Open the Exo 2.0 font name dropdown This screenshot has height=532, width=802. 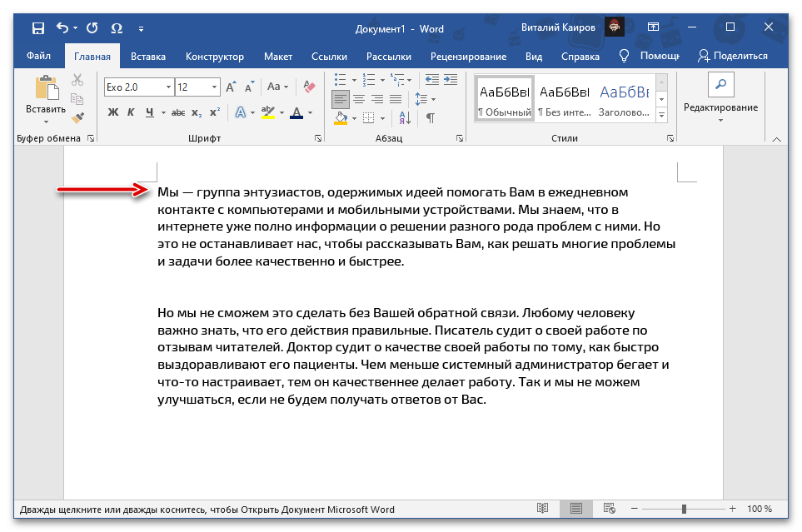point(169,87)
